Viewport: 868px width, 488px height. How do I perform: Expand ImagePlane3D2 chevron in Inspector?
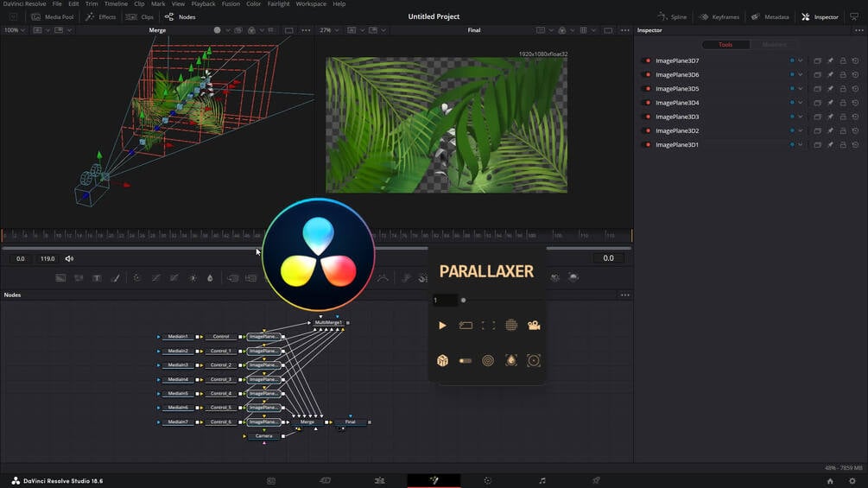[x=800, y=130]
